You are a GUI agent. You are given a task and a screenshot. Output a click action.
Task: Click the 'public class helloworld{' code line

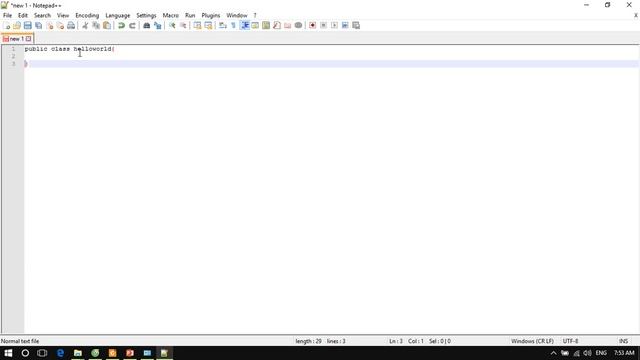[x=69, y=49]
